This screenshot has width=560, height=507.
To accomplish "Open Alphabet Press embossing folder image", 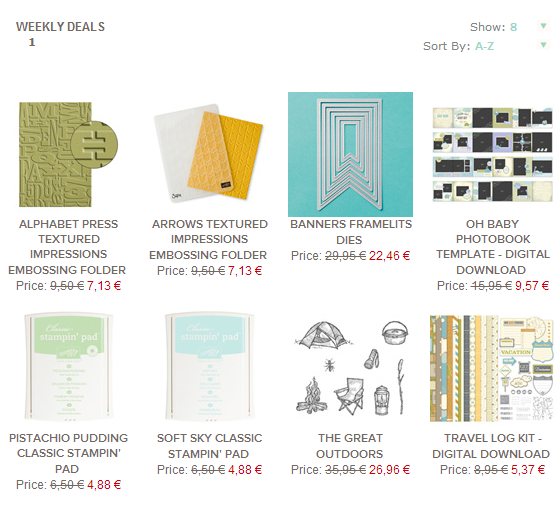I will [x=68, y=154].
